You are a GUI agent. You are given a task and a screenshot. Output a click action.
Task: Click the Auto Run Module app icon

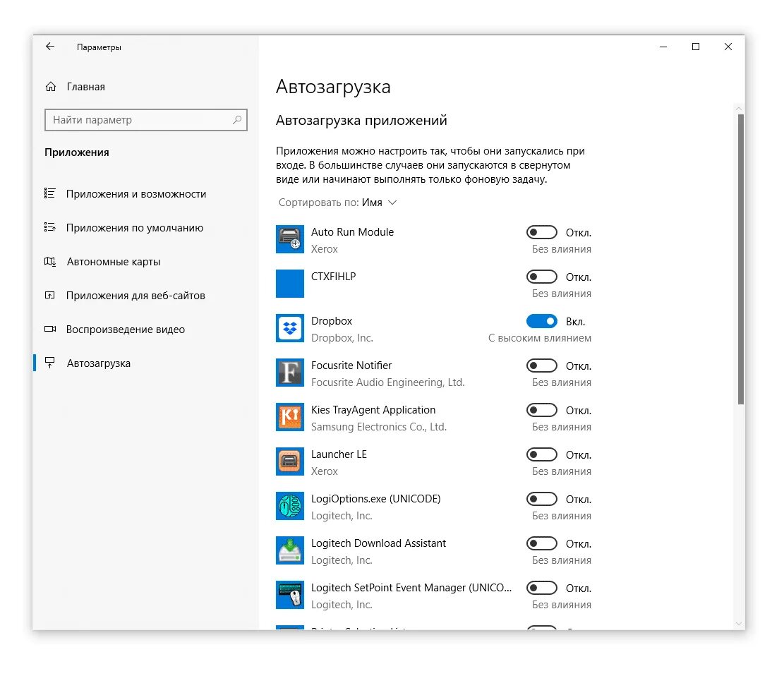click(290, 239)
